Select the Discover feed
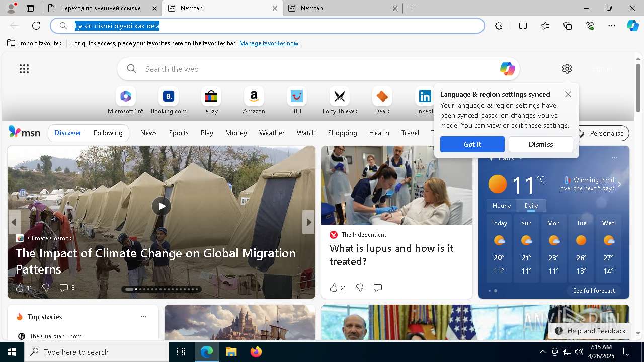The image size is (644, 362). point(68,133)
